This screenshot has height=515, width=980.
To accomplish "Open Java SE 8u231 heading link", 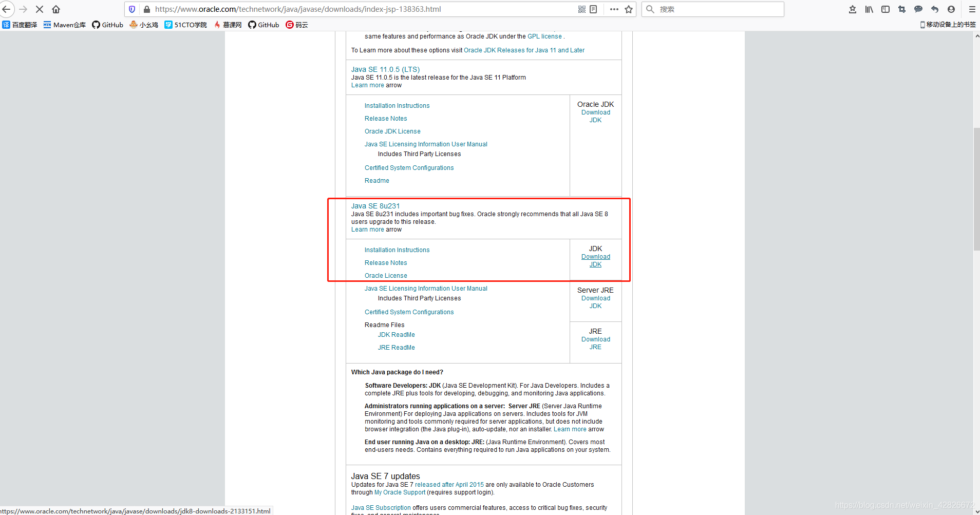I will click(375, 206).
